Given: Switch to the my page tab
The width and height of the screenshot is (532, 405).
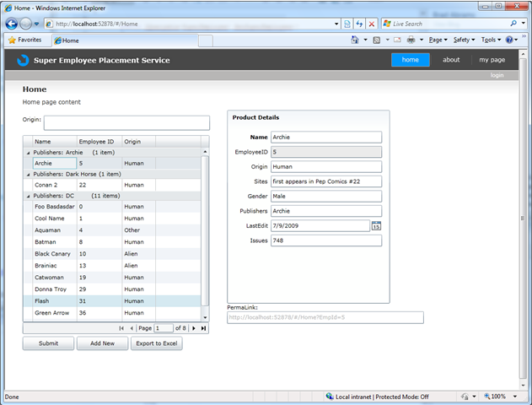Looking at the screenshot, I should (x=492, y=60).
